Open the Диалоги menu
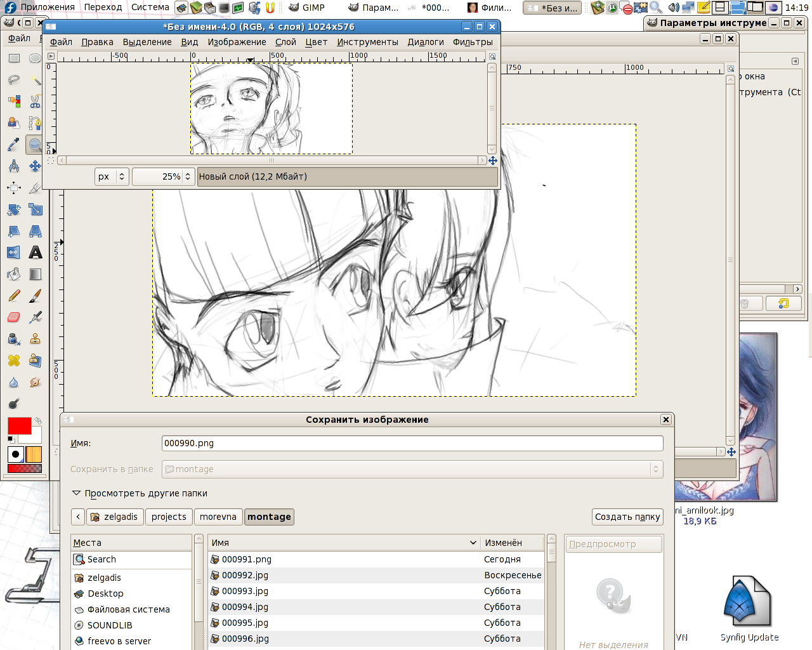The width and height of the screenshot is (812, 650). (x=426, y=42)
